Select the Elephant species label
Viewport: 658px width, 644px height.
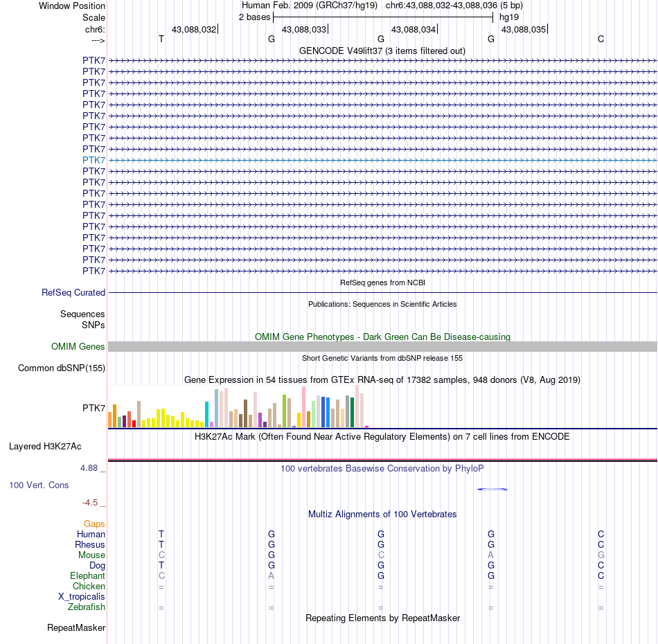(87, 575)
